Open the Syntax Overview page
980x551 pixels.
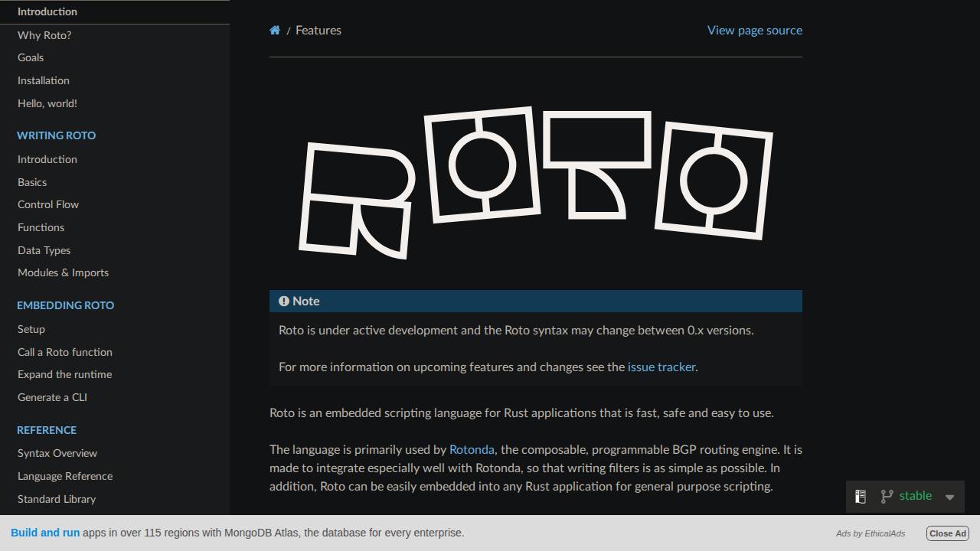[x=115, y=453]
